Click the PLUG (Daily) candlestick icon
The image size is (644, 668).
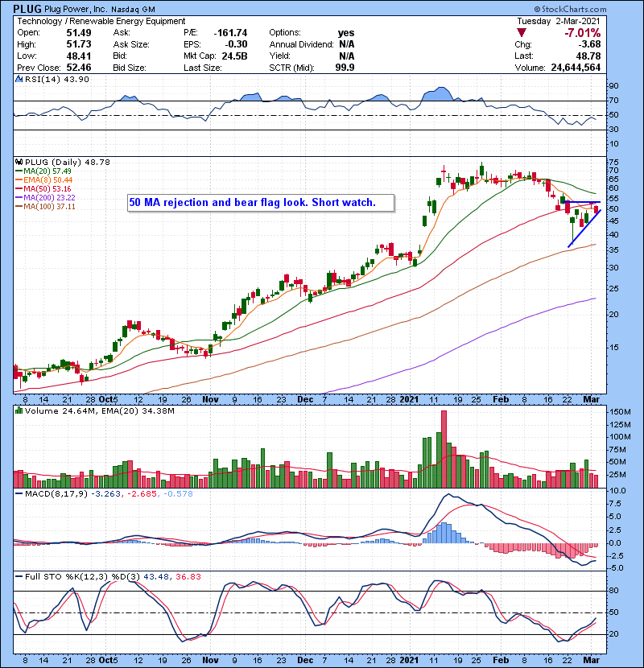click(x=19, y=162)
